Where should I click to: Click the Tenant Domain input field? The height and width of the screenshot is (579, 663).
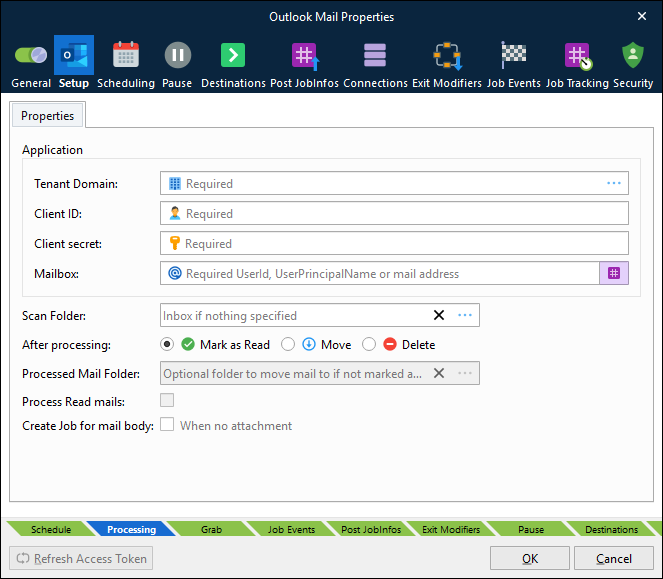[394, 183]
